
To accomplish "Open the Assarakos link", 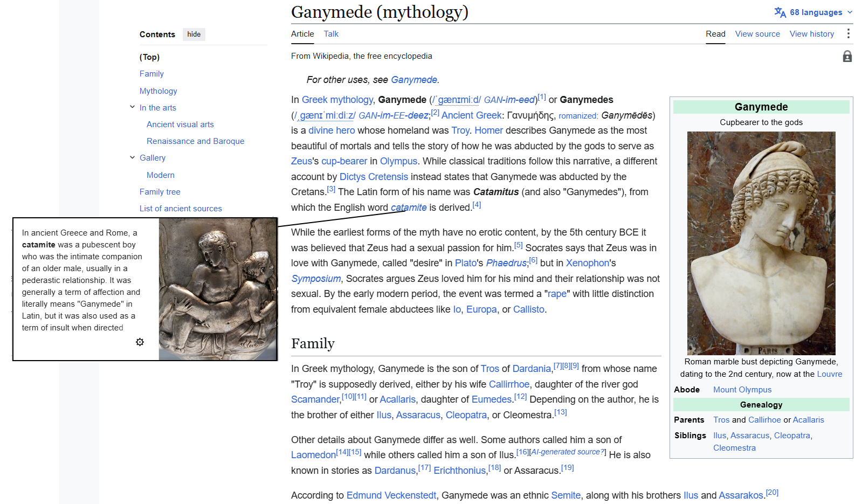I will (741, 495).
